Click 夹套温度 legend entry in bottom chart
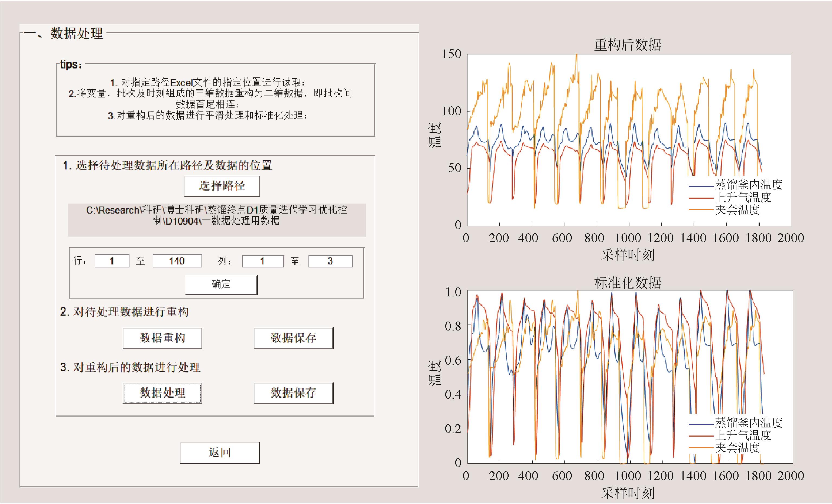 [737, 448]
